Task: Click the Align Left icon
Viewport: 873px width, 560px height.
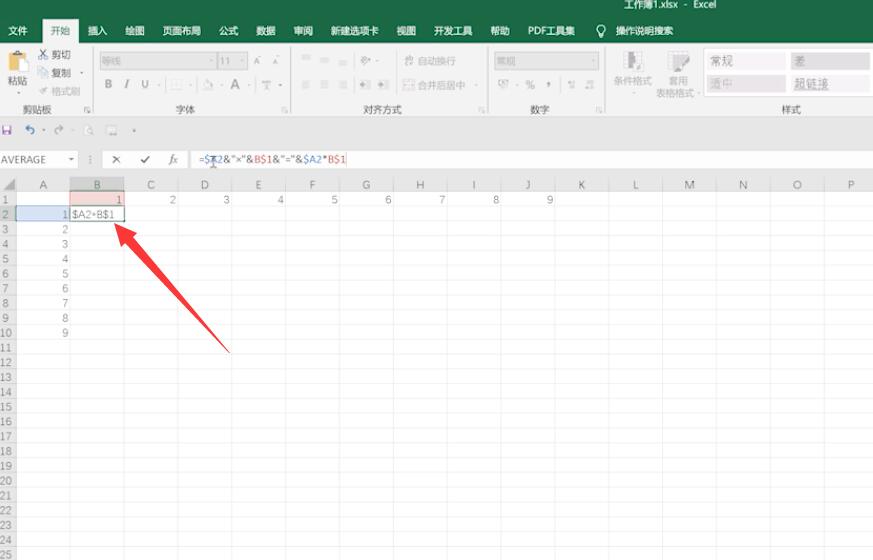Action: pyautogui.click(x=306, y=85)
